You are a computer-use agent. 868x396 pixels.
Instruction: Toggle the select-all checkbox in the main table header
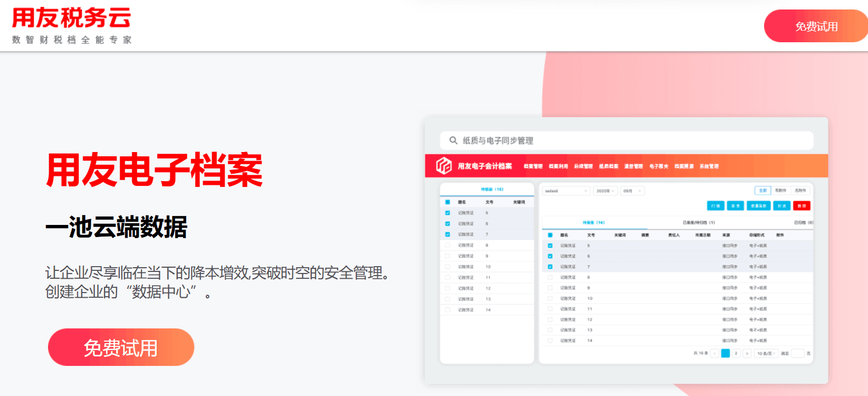[x=550, y=235]
